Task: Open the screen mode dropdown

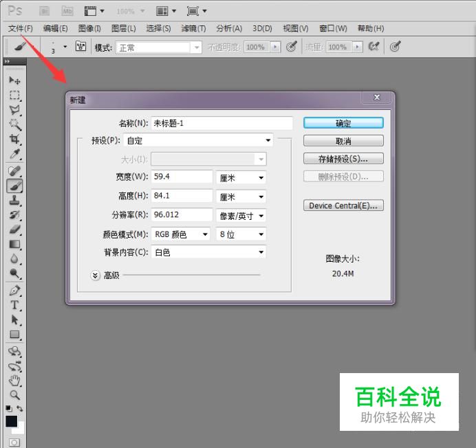Action: point(197,11)
